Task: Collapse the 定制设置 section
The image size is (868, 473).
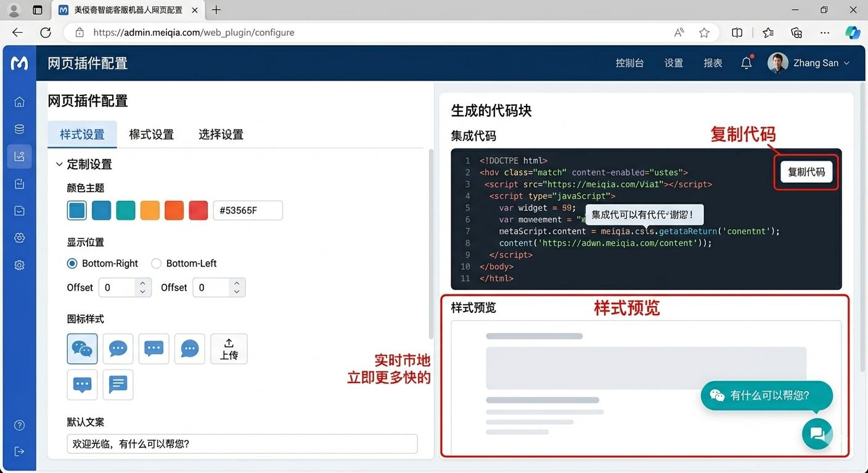Action: pos(59,164)
